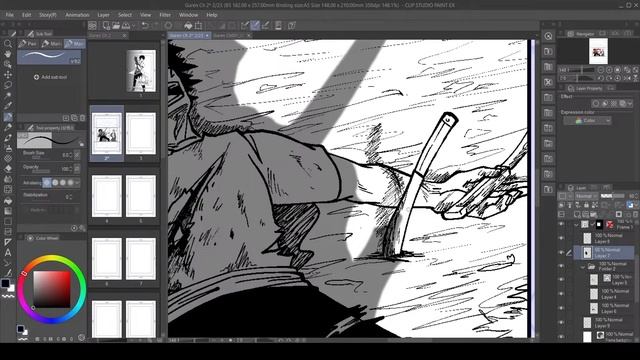Image resolution: width=640 pixels, height=360 pixels.
Task: Click the delete sub tool trash icon
Action: [82, 118]
